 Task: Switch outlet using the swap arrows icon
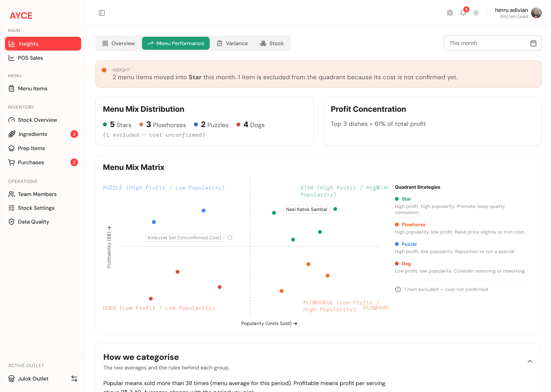(x=74, y=379)
